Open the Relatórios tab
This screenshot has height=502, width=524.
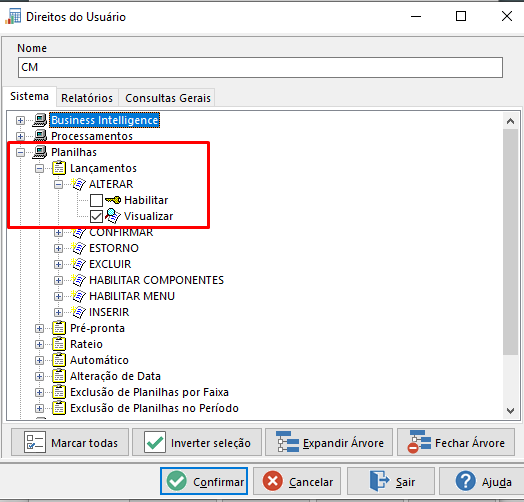tap(87, 98)
